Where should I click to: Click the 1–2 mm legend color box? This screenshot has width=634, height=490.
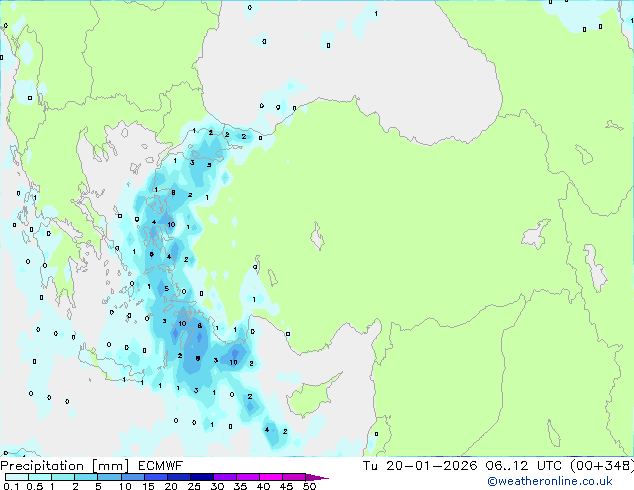click(x=63, y=477)
